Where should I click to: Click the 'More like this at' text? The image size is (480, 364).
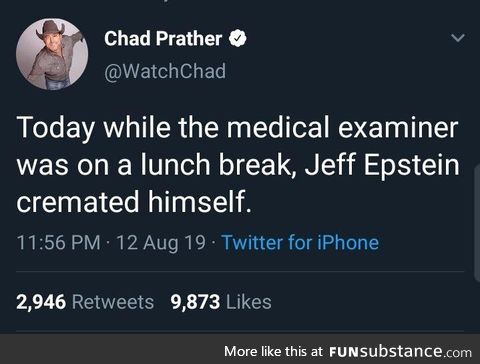pos(273,351)
